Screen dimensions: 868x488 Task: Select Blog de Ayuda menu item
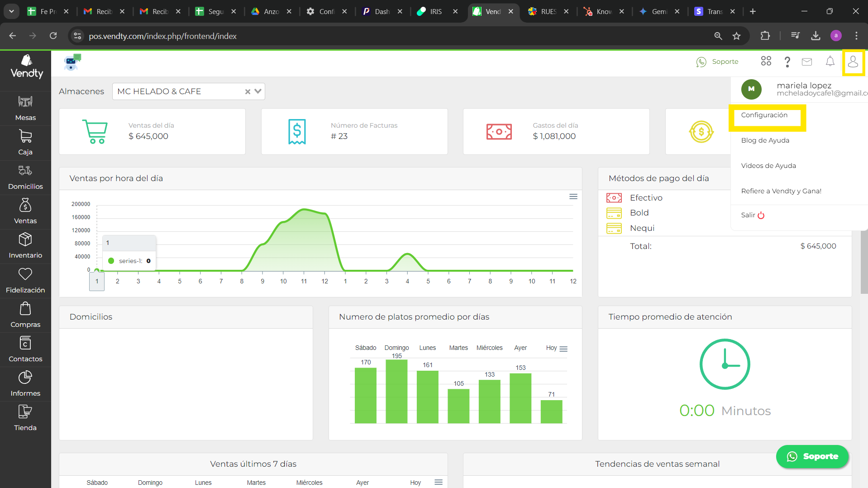click(x=765, y=140)
